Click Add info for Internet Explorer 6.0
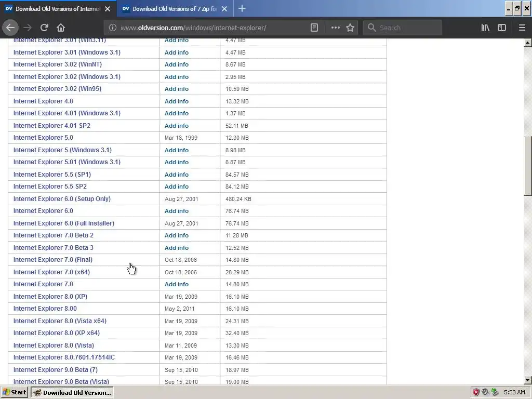Viewport: 532px width, 399px height. coord(177,211)
